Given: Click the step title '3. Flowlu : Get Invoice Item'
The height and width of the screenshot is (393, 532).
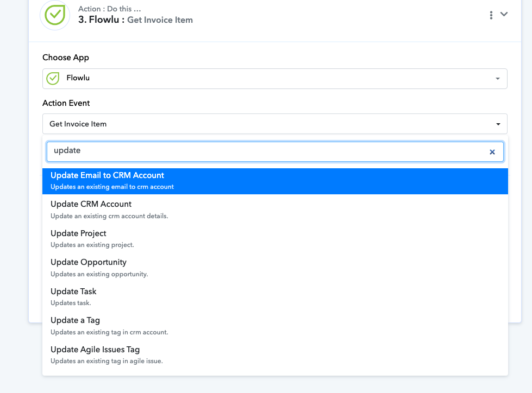Looking at the screenshot, I should point(135,20).
